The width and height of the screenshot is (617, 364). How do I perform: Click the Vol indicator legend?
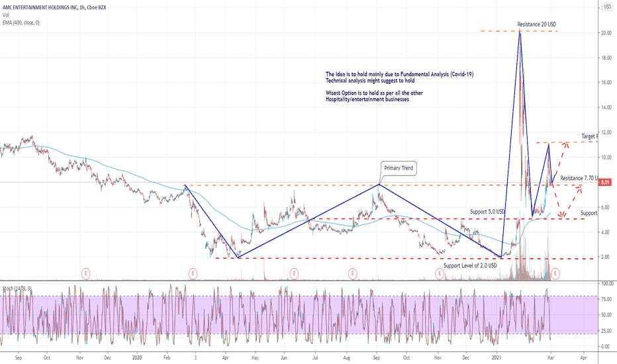coord(5,15)
